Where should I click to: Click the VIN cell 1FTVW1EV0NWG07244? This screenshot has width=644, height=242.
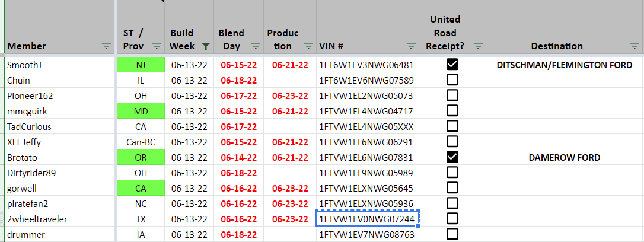366,219
